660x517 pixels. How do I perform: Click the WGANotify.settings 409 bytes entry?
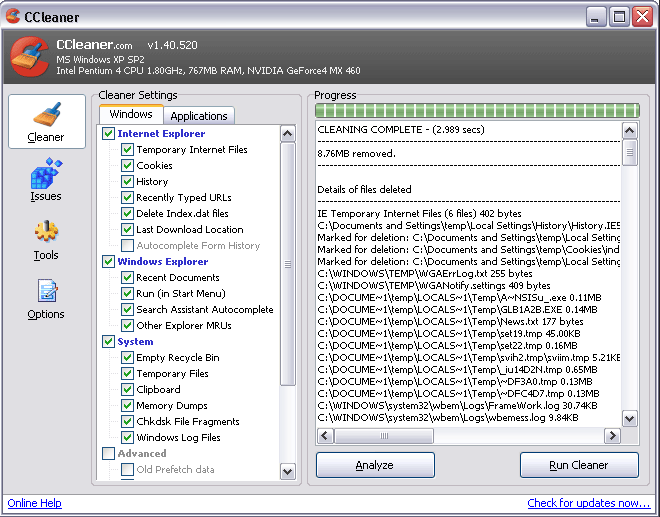[434, 285]
